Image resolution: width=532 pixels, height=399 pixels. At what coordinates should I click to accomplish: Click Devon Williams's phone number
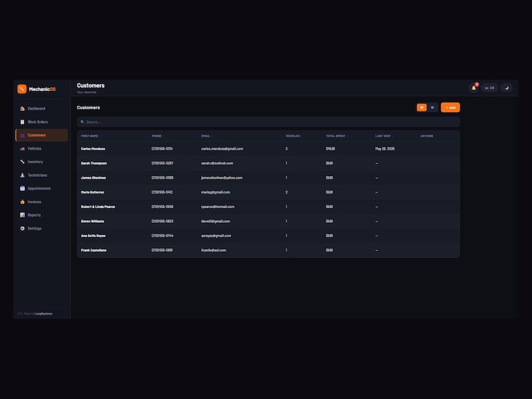(x=162, y=222)
